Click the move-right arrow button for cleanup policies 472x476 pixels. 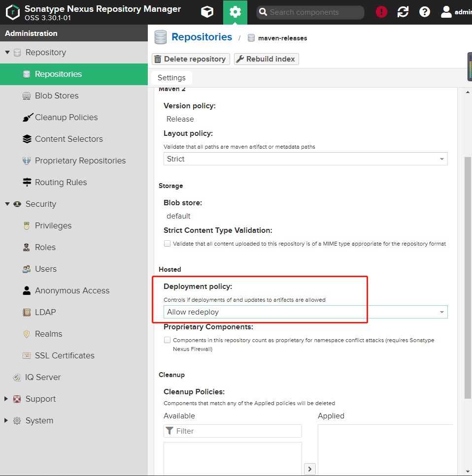310,469
